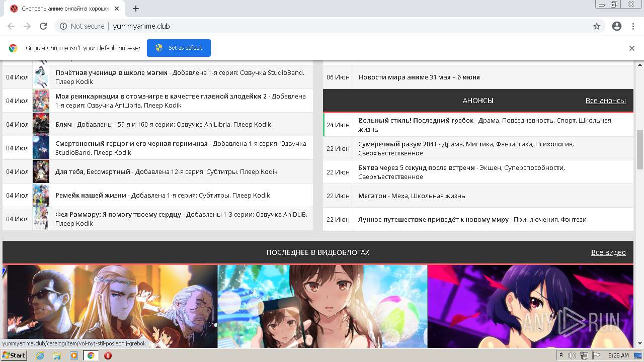Image resolution: width=644 pixels, height=362 pixels.
Task: Open network tray icon
Action: coord(584,355)
